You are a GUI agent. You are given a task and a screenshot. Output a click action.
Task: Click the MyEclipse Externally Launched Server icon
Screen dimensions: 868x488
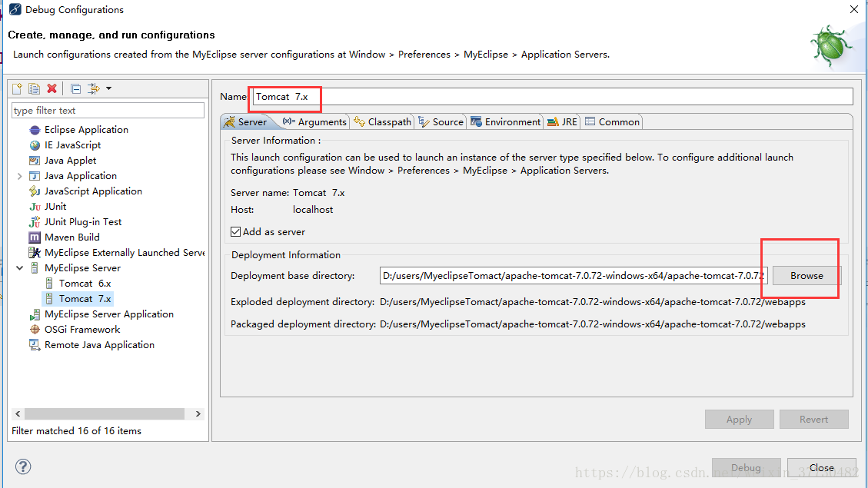tap(35, 253)
